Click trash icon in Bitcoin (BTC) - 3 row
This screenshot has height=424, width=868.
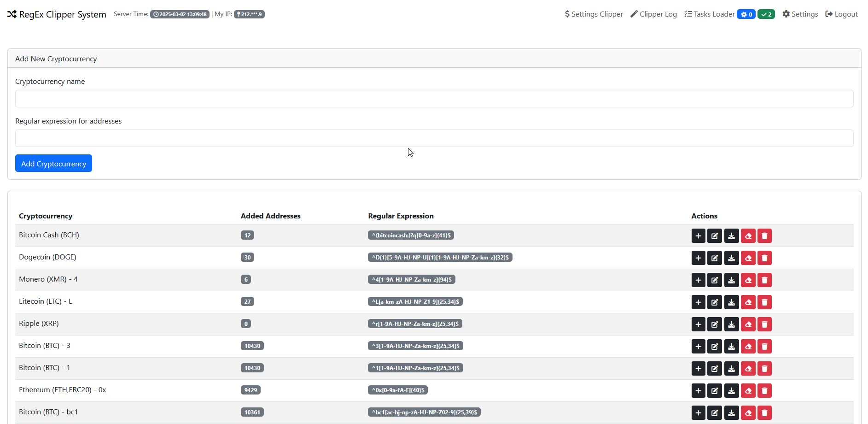[764, 347]
